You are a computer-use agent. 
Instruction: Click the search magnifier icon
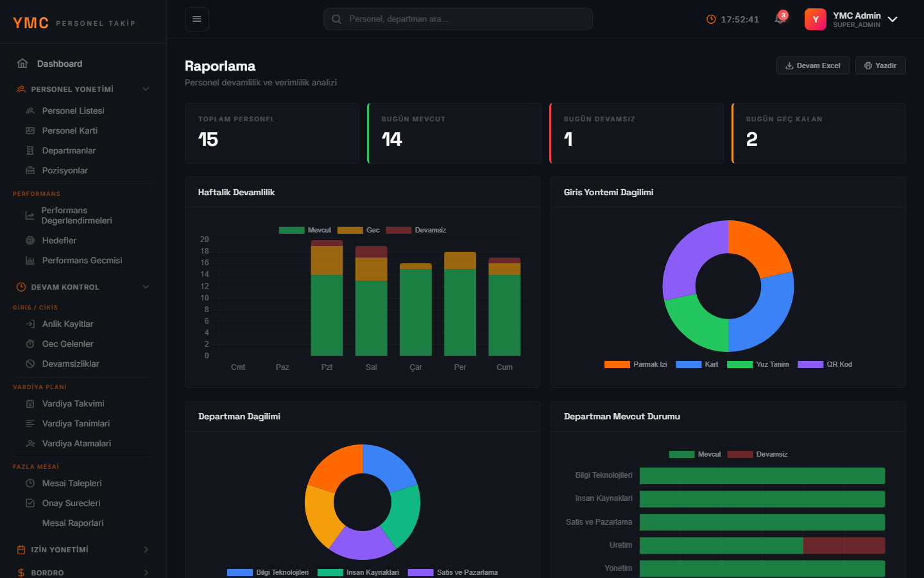point(336,19)
